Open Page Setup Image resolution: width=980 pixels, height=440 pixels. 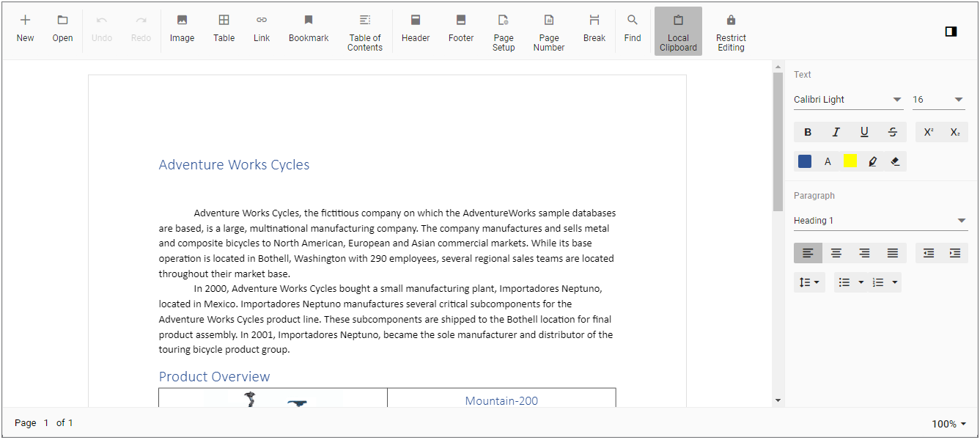tap(504, 32)
